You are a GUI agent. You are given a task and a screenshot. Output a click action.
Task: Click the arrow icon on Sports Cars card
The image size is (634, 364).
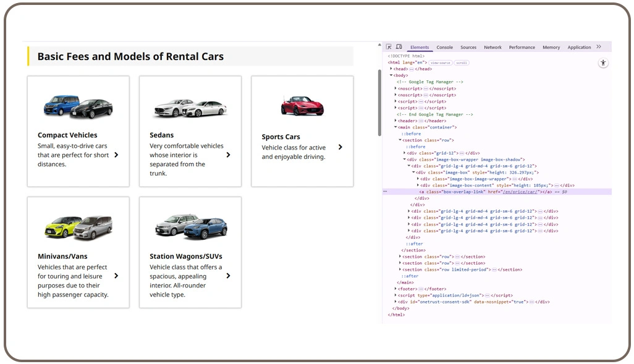tap(340, 147)
